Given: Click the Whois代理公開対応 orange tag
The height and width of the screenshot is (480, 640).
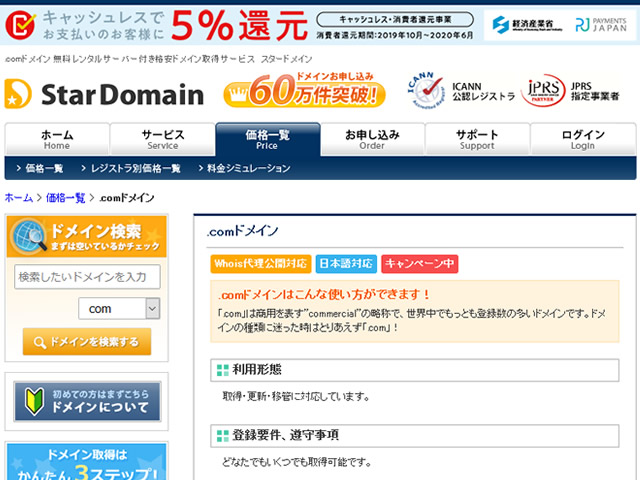Looking at the screenshot, I should (261, 264).
